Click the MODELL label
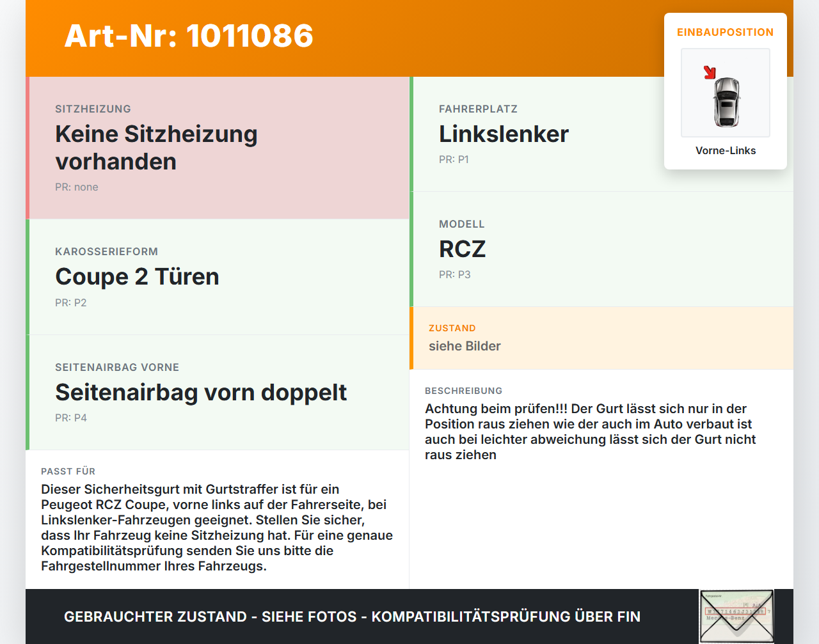 [x=461, y=224]
